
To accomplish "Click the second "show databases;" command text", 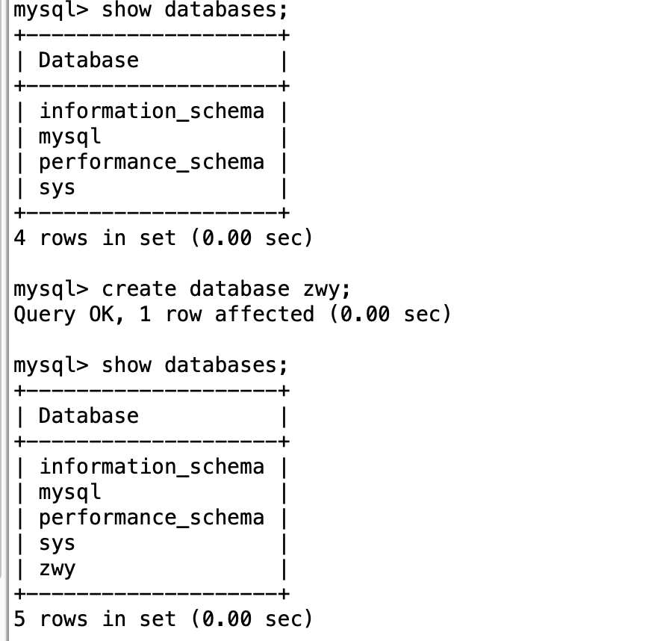I will point(194,365).
